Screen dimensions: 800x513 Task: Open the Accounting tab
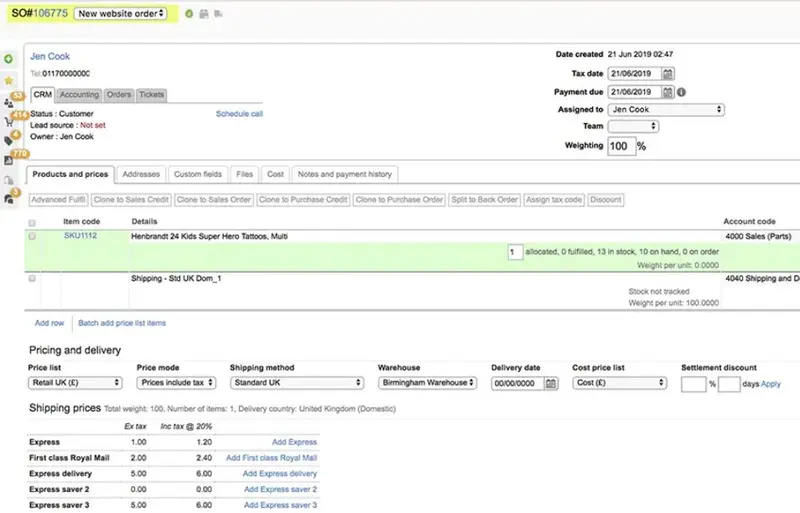pos(79,95)
